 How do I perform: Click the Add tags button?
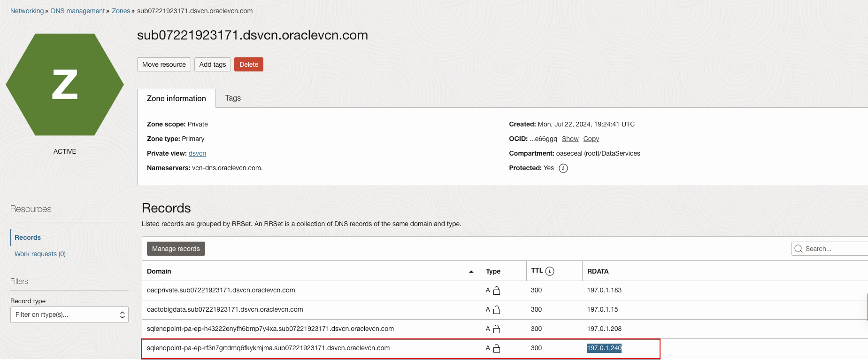213,64
